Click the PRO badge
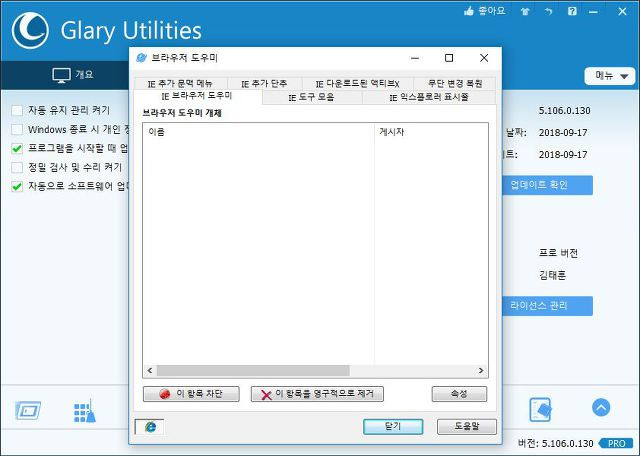Screen dimensions: 640x456 tap(616, 443)
